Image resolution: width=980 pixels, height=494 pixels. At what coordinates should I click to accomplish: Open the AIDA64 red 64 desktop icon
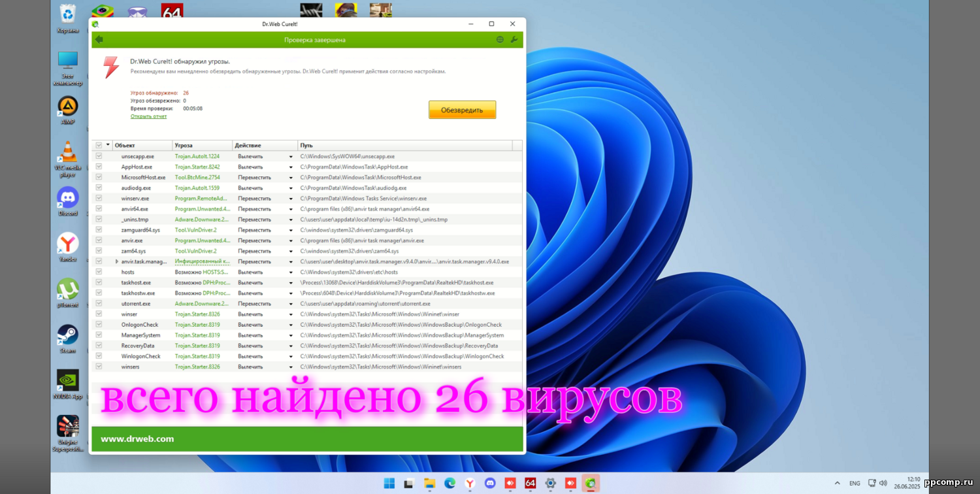(172, 11)
